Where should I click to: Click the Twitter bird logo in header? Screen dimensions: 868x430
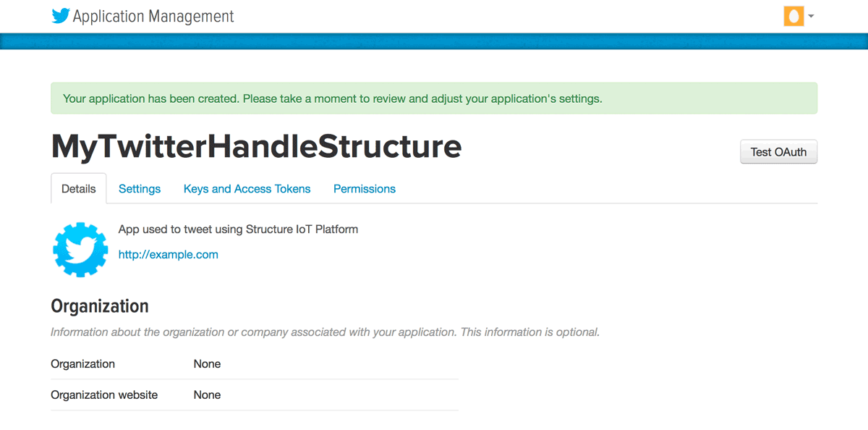tap(61, 16)
